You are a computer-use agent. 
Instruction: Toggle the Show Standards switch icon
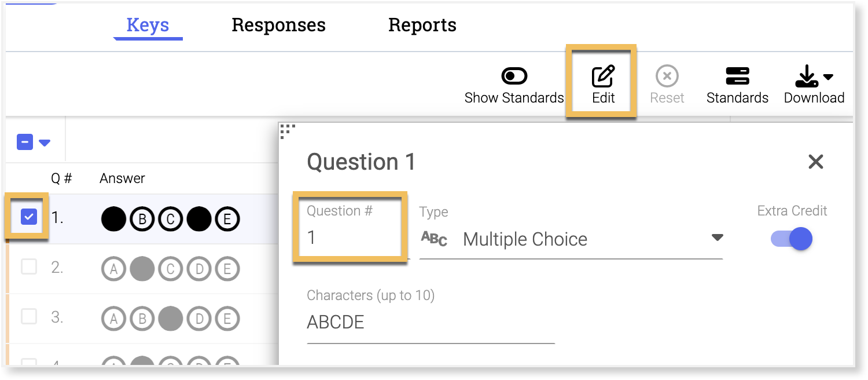point(514,76)
